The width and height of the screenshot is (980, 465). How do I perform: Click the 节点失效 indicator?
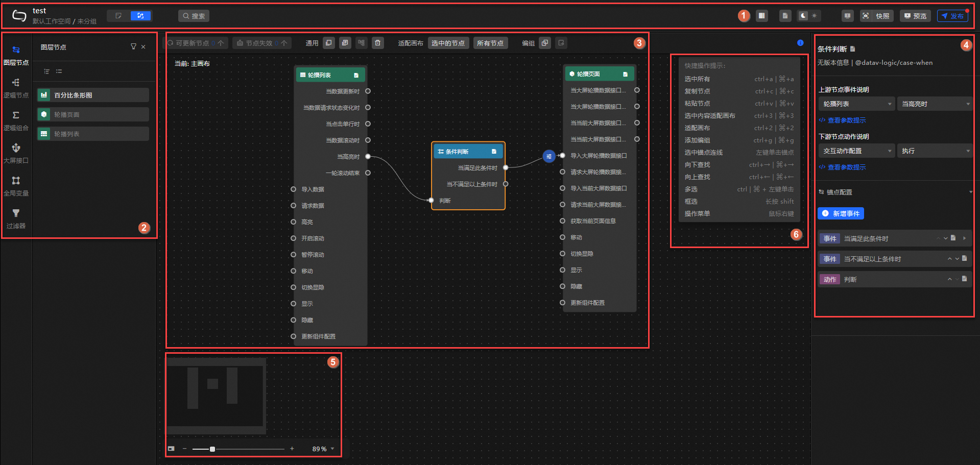point(262,43)
